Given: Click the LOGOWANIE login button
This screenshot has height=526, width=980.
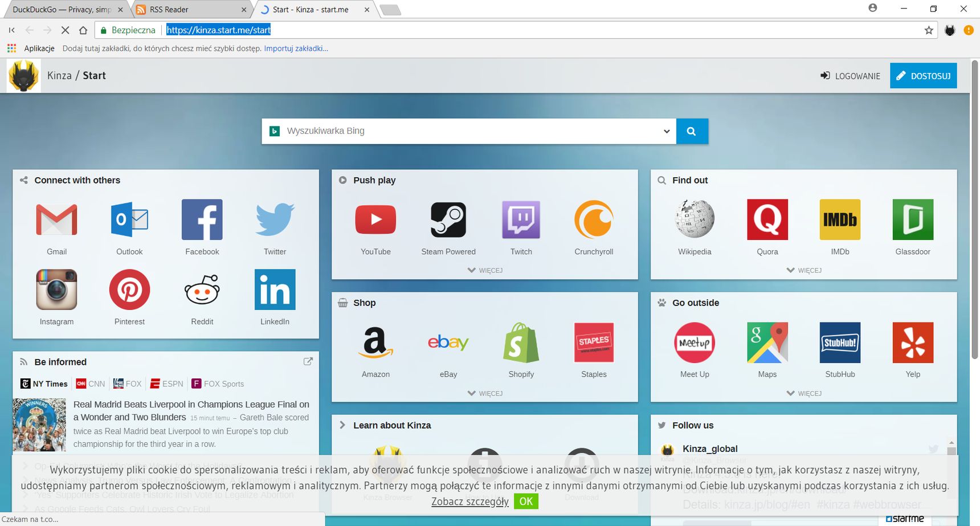Looking at the screenshot, I should 850,76.
